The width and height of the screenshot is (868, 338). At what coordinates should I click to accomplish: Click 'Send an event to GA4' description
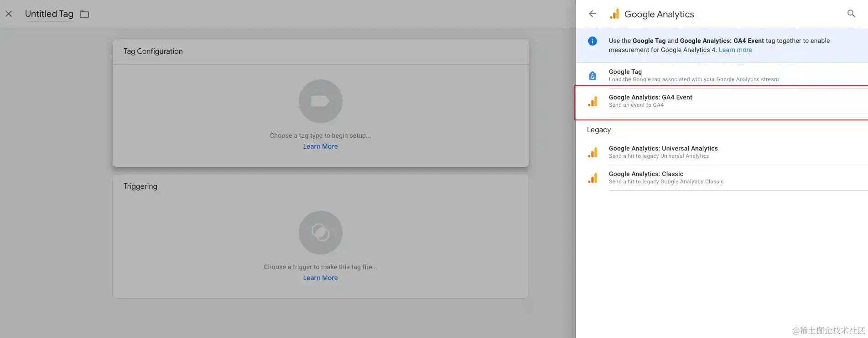[636, 105]
